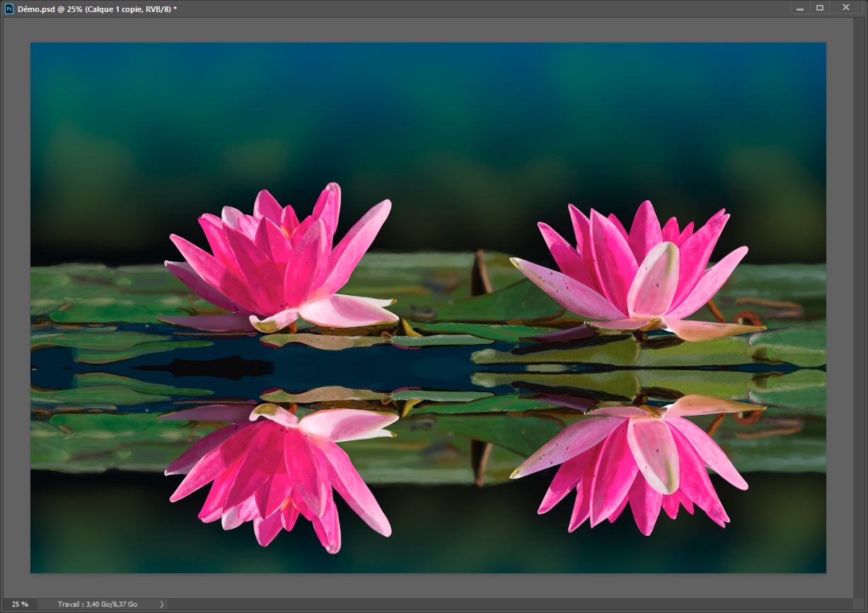
Task: Close the Démo.psd document
Action: point(845,7)
